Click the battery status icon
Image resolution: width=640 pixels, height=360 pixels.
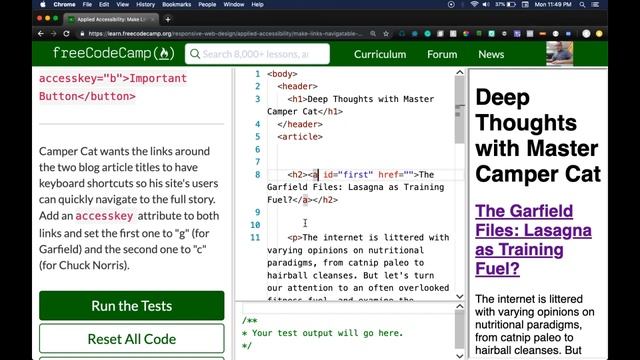point(511,4)
